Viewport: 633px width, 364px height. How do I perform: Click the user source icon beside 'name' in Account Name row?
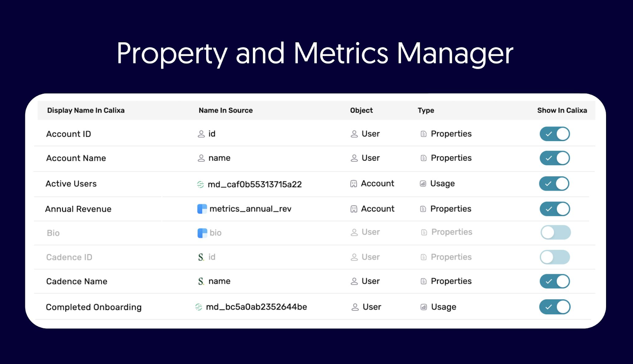201,158
